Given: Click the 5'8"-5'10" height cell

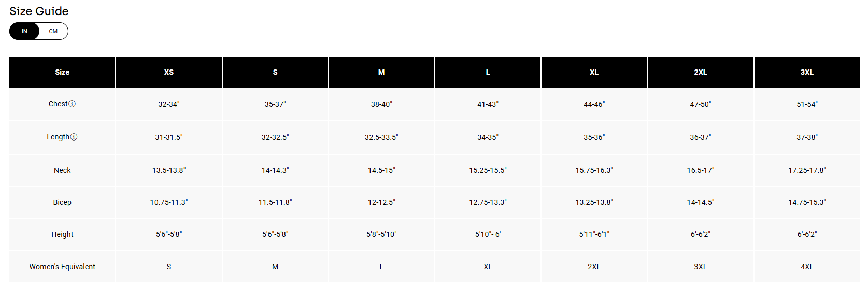Looking at the screenshot, I should 381,234.
